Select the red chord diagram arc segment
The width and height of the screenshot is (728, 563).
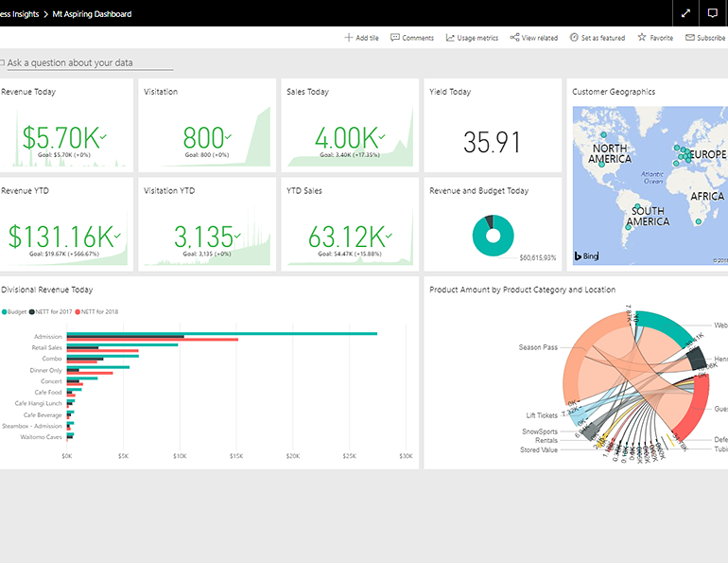click(697, 407)
